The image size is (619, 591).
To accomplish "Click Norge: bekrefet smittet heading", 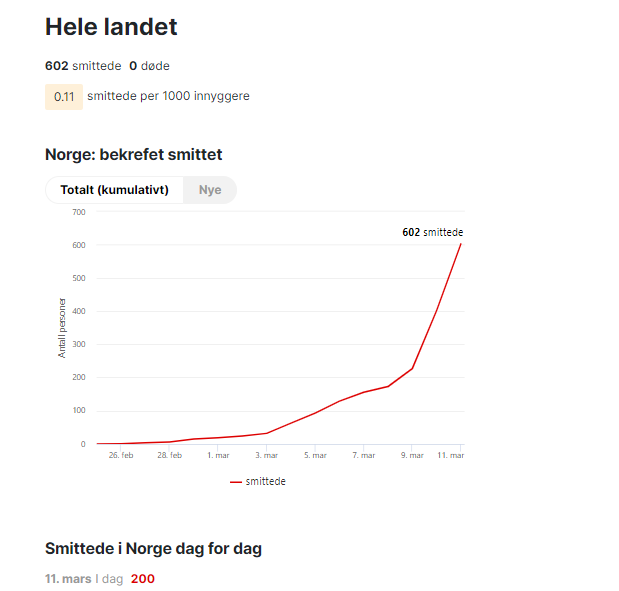I will pos(133,154).
